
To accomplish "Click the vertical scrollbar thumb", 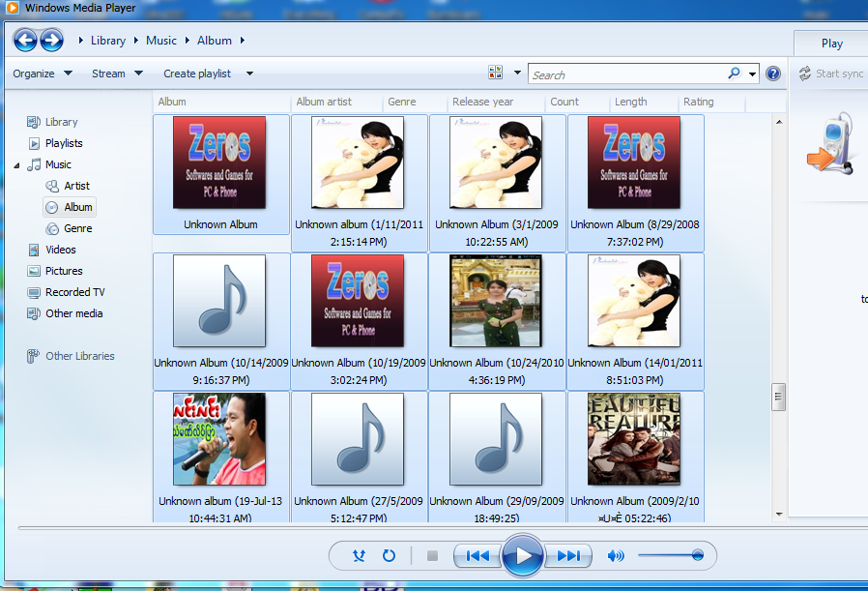I will click(x=779, y=397).
